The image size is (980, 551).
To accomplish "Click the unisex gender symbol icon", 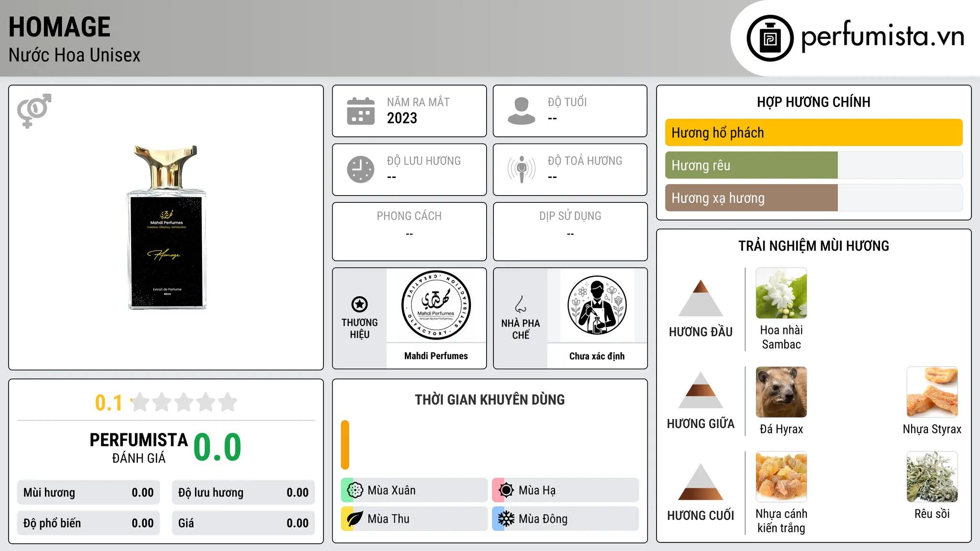I will [34, 110].
